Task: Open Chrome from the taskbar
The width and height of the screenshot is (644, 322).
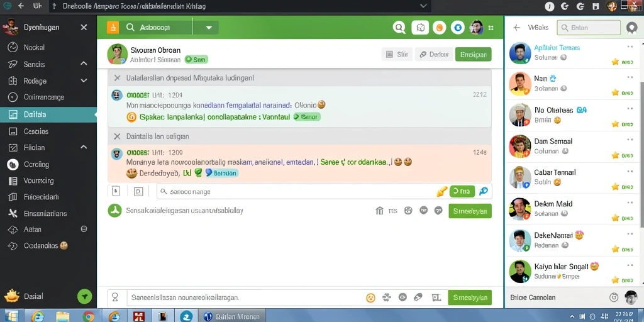Action: coord(89,316)
